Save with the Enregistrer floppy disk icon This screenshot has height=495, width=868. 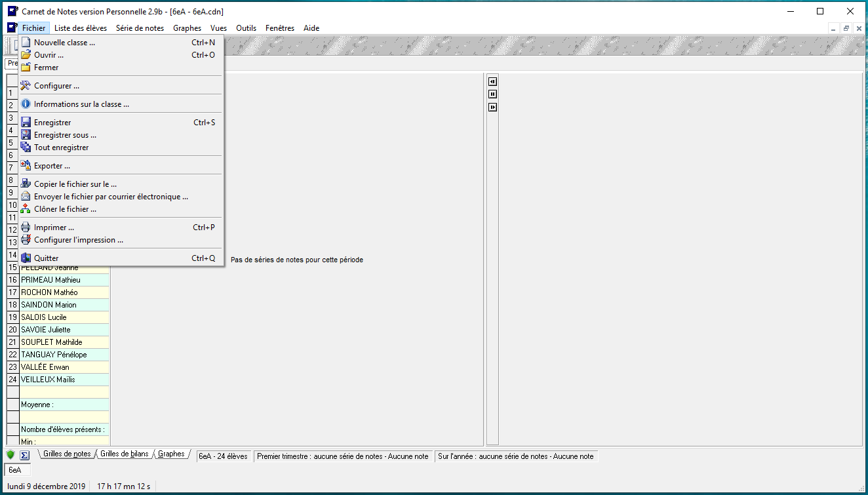26,123
